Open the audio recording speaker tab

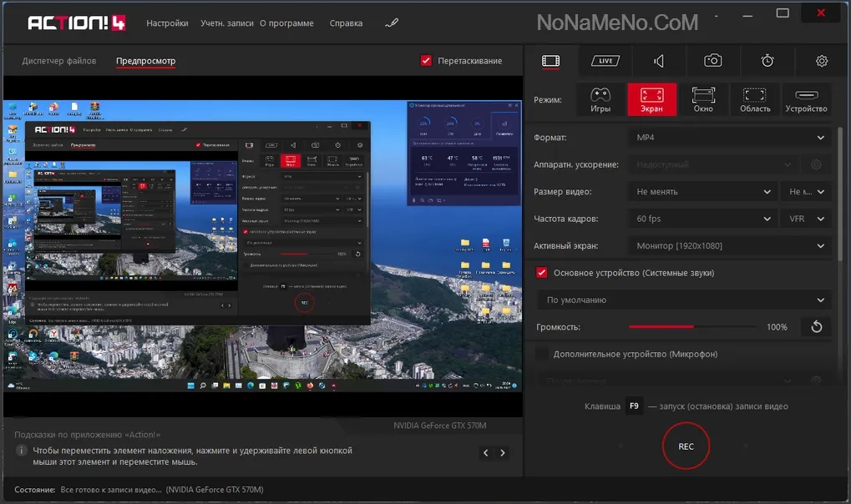(x=659, y=61)
